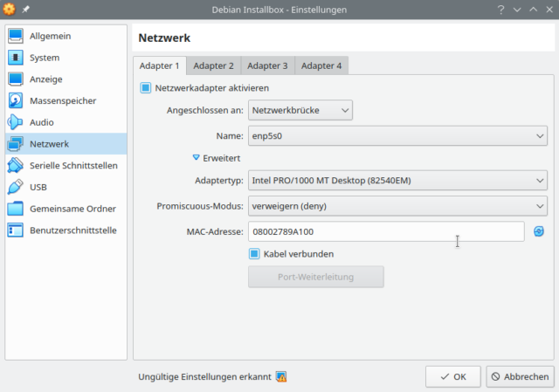Expand the Name enp5s0 dropdown
This screenshot has width=559, height=392.
(x=397, y=136)
